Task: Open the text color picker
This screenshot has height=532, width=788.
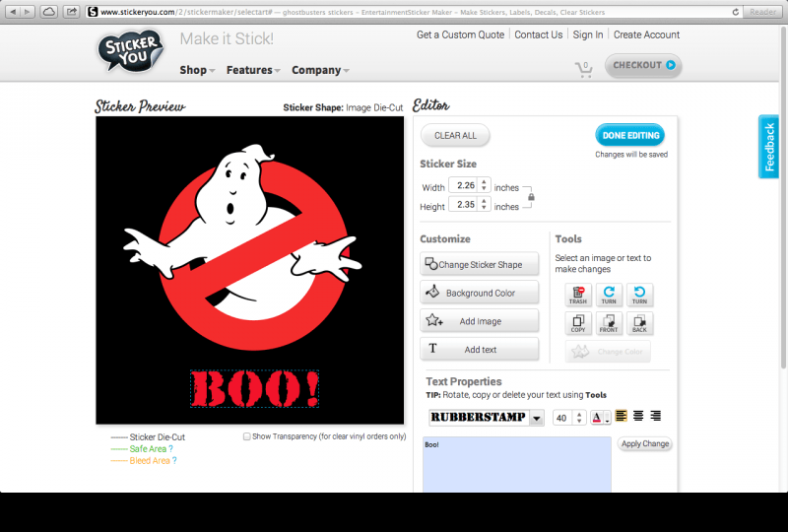Action: click(601, 418)
